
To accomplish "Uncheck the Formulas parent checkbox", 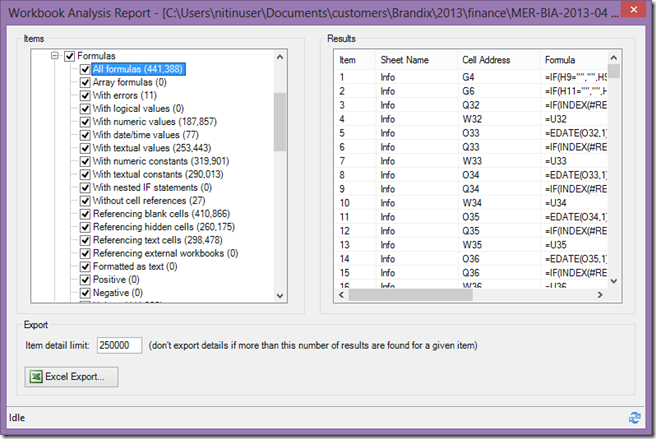I will 69,56.
